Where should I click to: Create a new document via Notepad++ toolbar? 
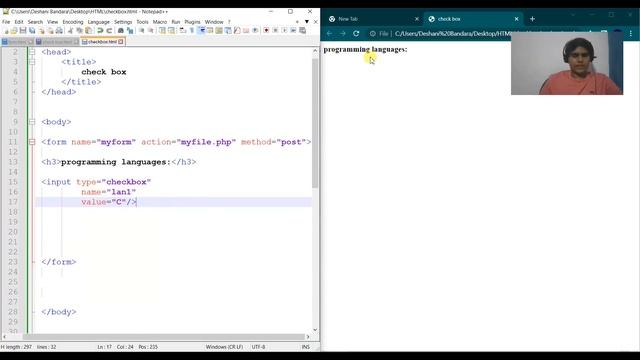(x=6, y=31)
